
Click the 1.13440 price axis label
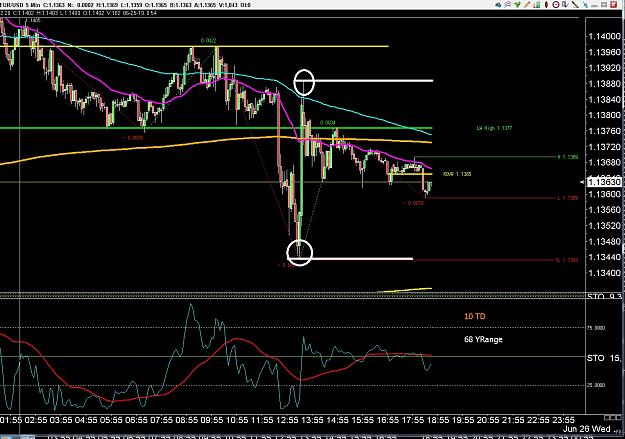[605, 257]
